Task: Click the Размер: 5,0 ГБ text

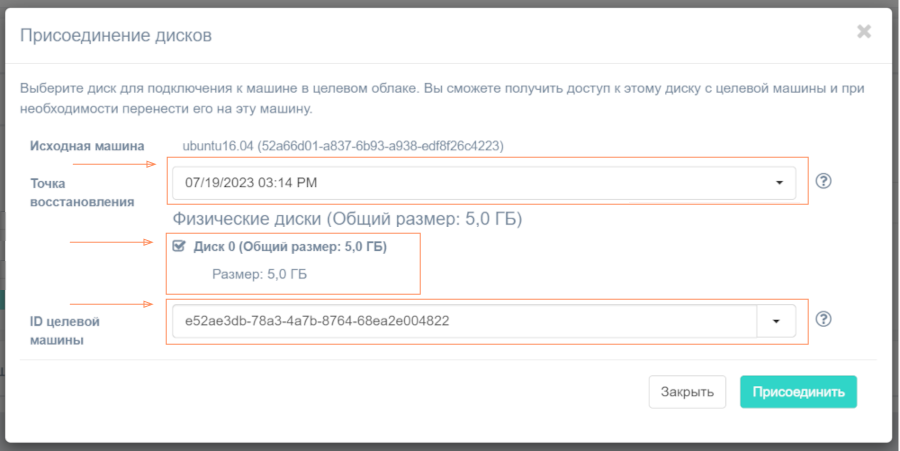Action: (259, 273)
